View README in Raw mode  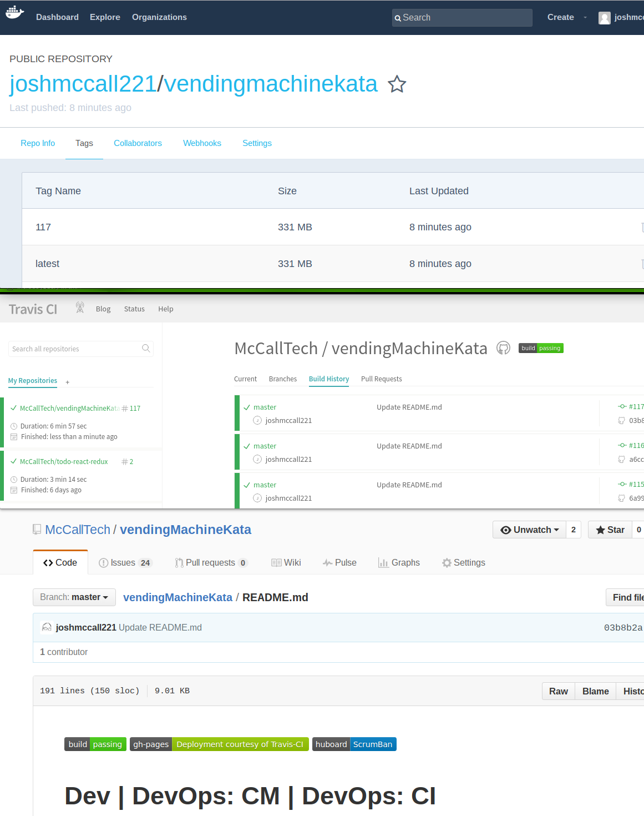click(x=558, y=691)
